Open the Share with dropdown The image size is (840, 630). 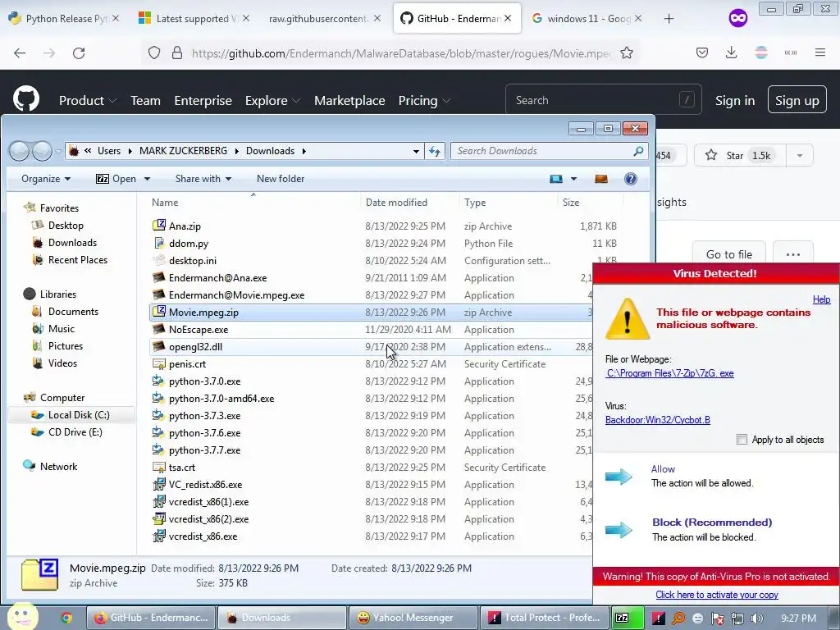tap(203, 179)
